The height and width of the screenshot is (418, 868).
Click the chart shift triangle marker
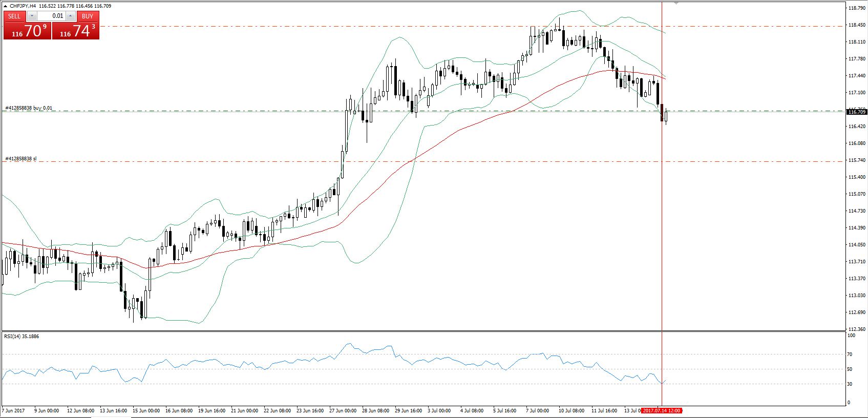pos(676,4)
